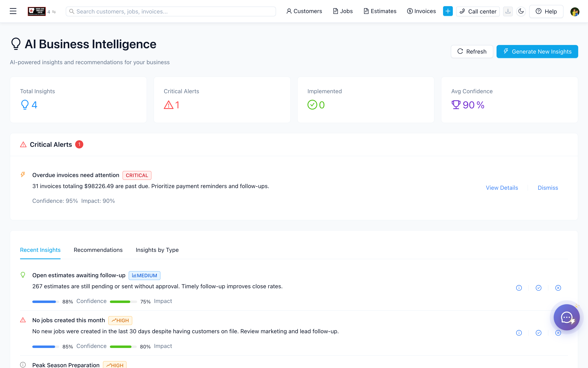
Task: Click the No jobs created this month title
Action: [x=69, y=320]
